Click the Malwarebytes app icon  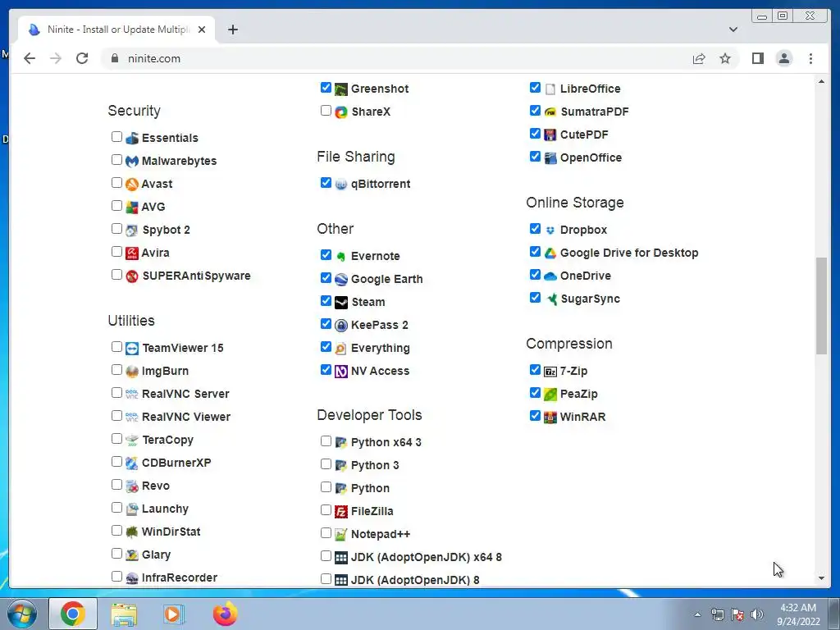point(132,162)
